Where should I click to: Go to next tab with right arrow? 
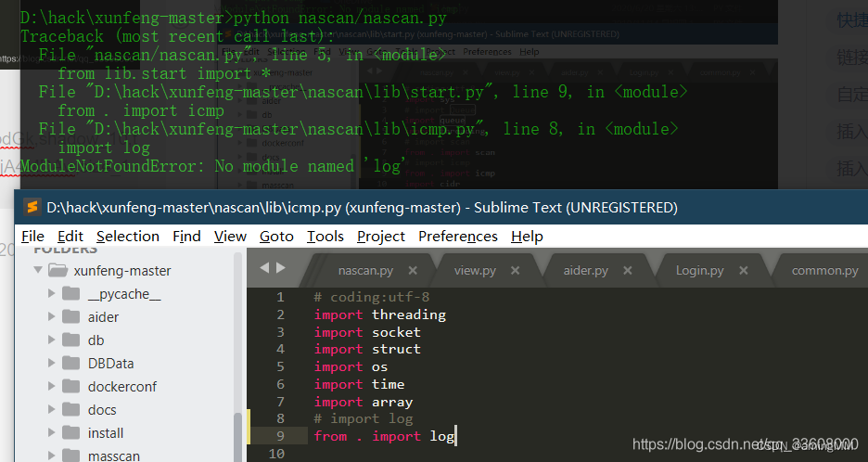(x=281, y=267)
